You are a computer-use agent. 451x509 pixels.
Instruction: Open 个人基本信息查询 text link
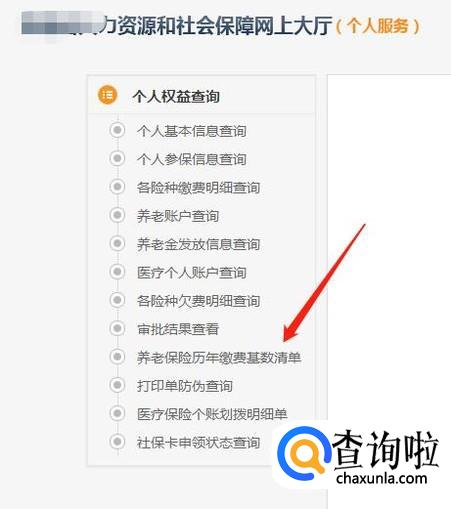click(x=192, y=131)
